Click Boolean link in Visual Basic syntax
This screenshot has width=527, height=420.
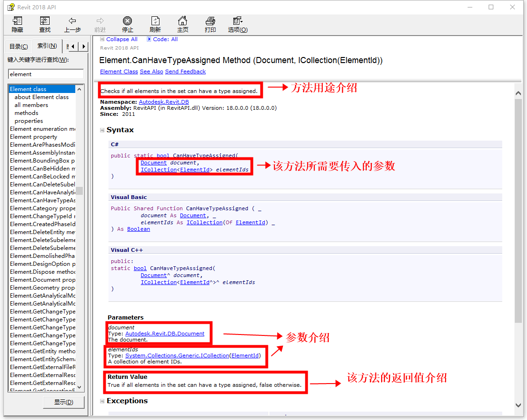coord(138,229)
